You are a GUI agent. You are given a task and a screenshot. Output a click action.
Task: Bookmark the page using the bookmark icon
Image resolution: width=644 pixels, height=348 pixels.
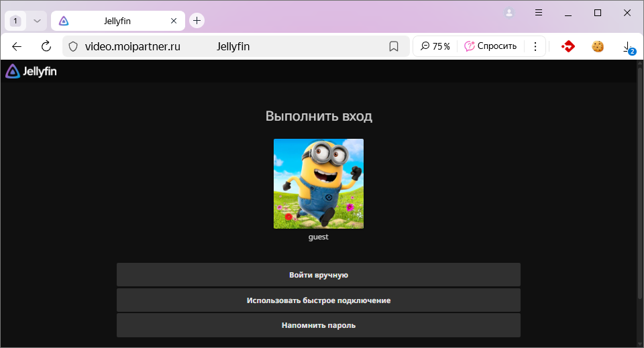click(394, 46)
